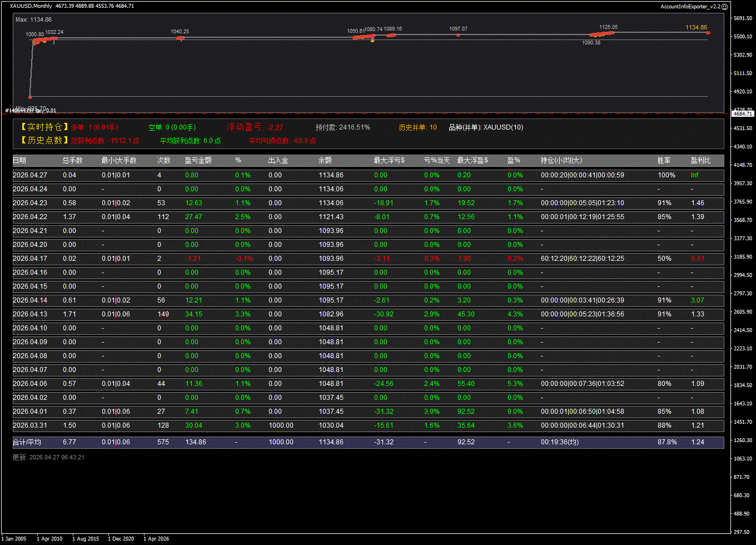The width and height of the screenshot is (756, 545).
Task: Click the equity marker labeled 1040.25
Action: (180, 38)
